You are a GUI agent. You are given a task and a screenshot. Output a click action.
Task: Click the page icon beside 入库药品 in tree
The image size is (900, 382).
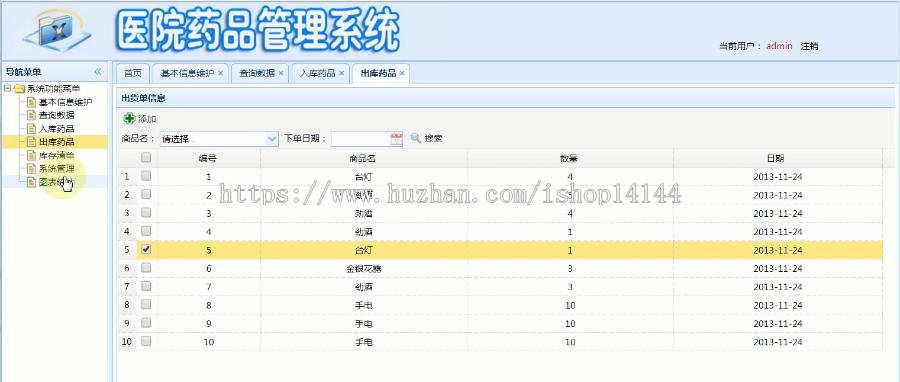31,128
